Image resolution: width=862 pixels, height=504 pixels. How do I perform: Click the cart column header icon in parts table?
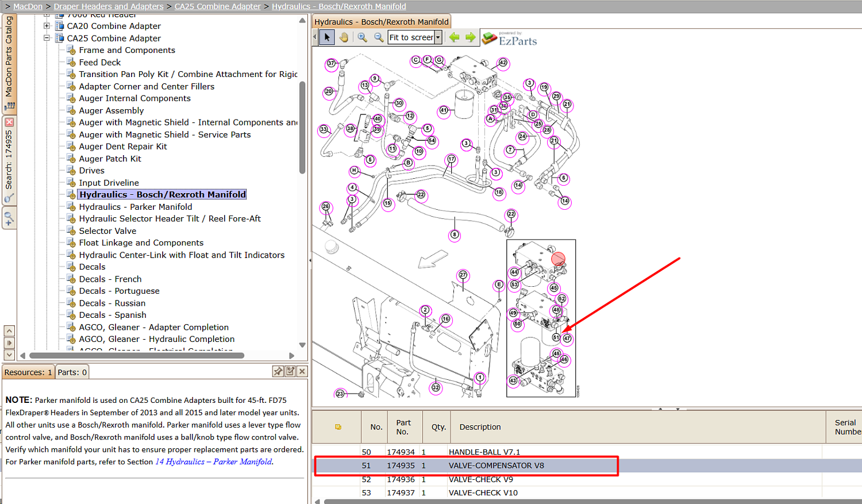tap(338, 427)
